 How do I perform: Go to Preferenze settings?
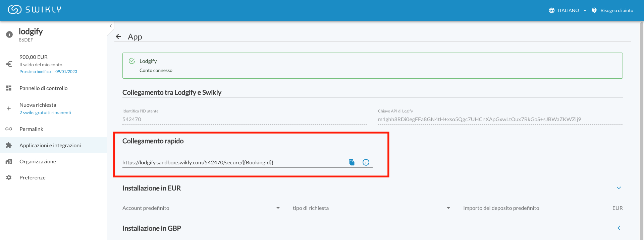tap(32, 178)
